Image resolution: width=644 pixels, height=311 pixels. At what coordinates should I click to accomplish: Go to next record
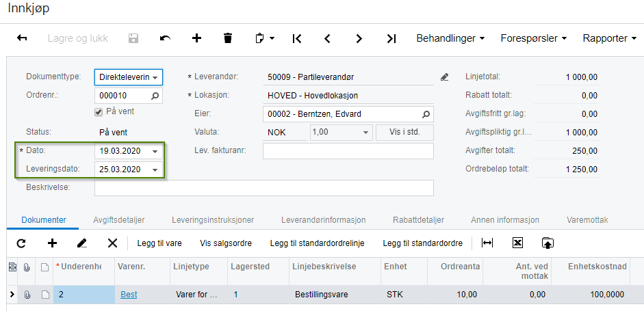coord(359,38)
